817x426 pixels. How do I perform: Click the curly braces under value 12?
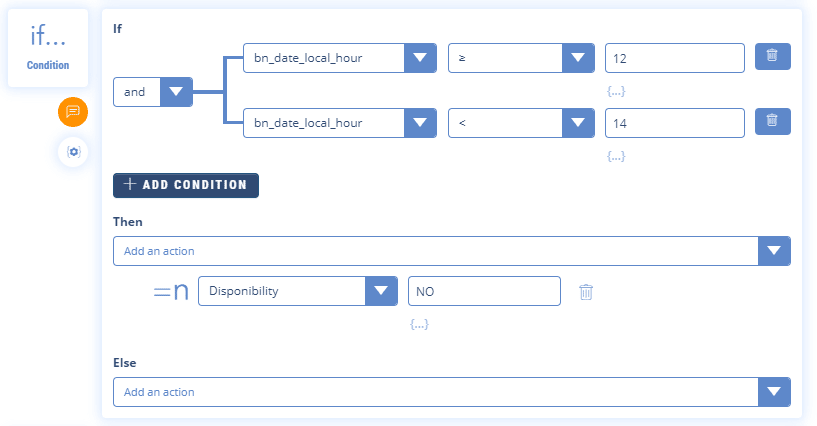[617, 91]
